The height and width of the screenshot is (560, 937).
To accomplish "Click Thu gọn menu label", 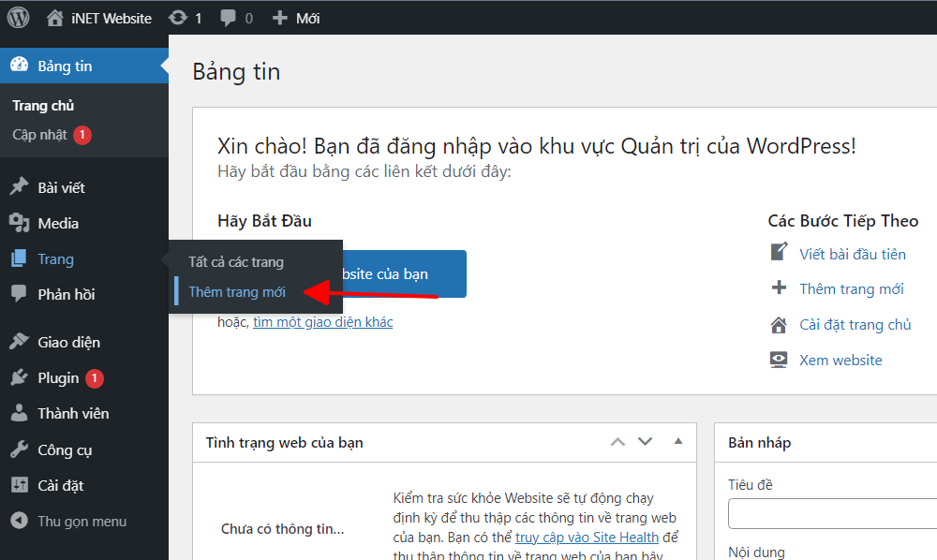I will point(82,522).
